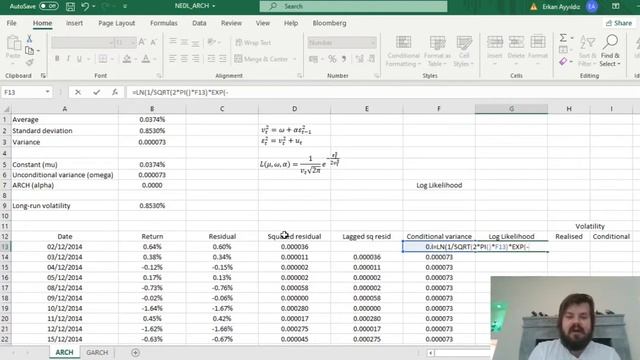Open the Font name combo box
The height and width of the screenshot is (360, 640).
pos(83,42)
